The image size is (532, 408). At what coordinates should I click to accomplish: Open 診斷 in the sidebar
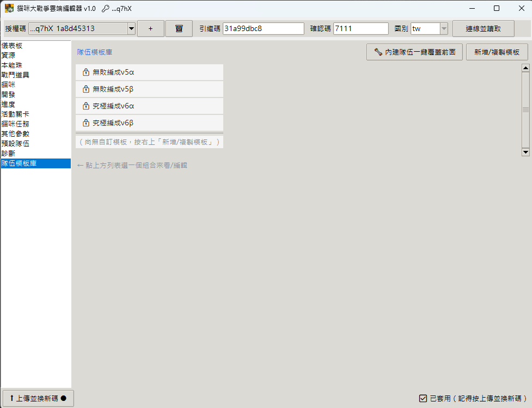tap(35, 154)
